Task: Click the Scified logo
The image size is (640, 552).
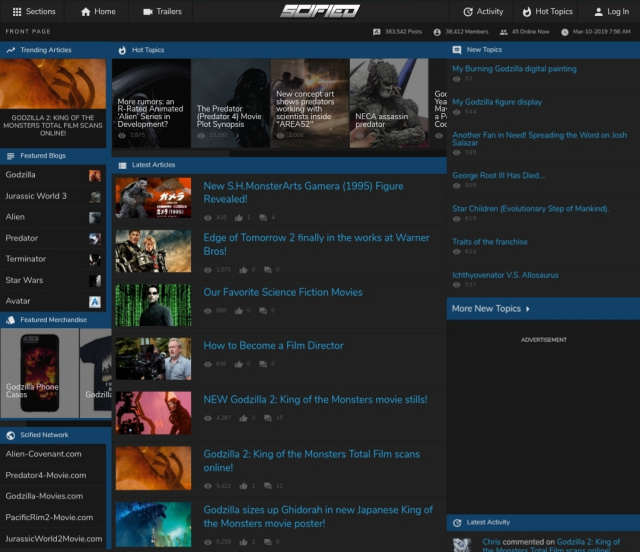Action: pos(320,11)
